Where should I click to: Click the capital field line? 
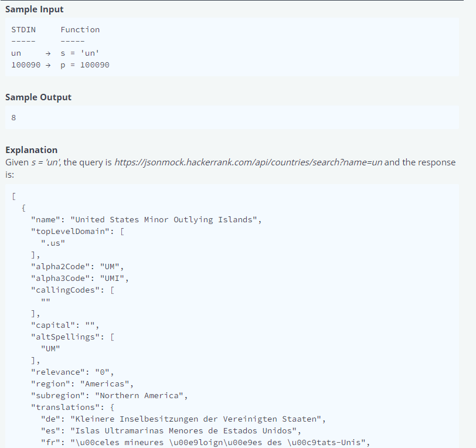59,325
